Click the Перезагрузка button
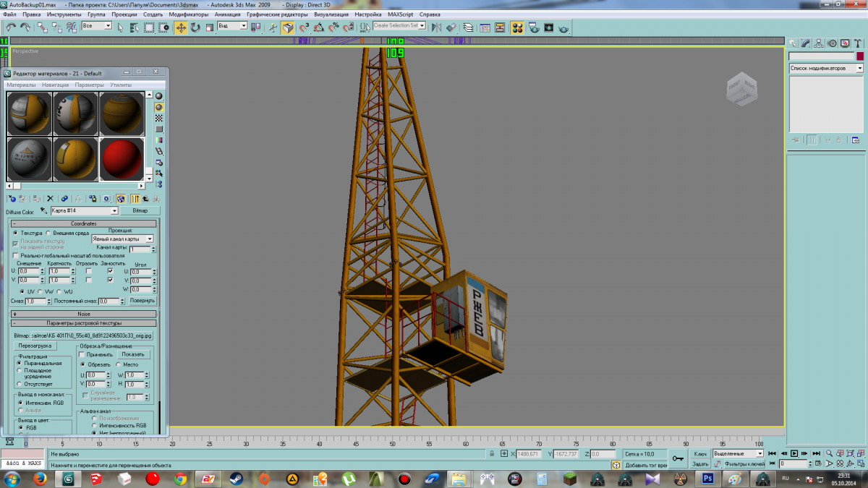This screenshot has width=868, height=488. (35, 346)
